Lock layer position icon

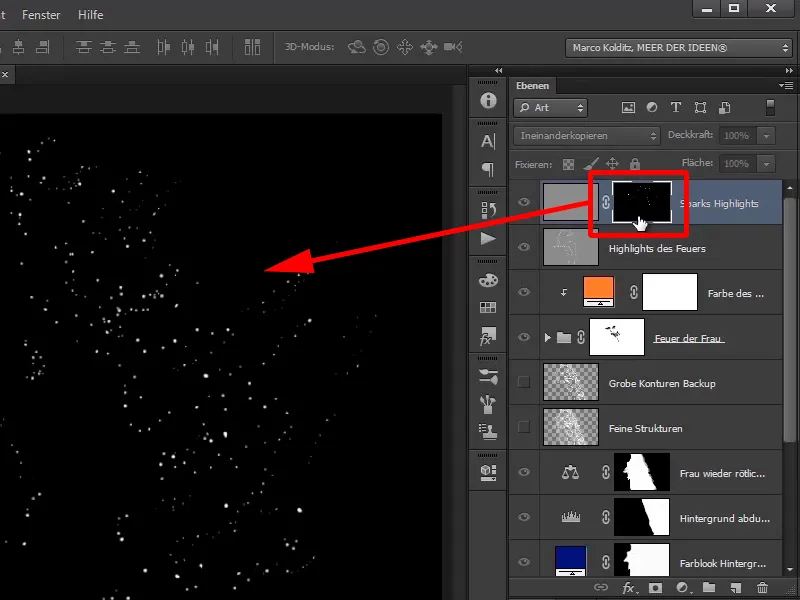pos(612,164)
